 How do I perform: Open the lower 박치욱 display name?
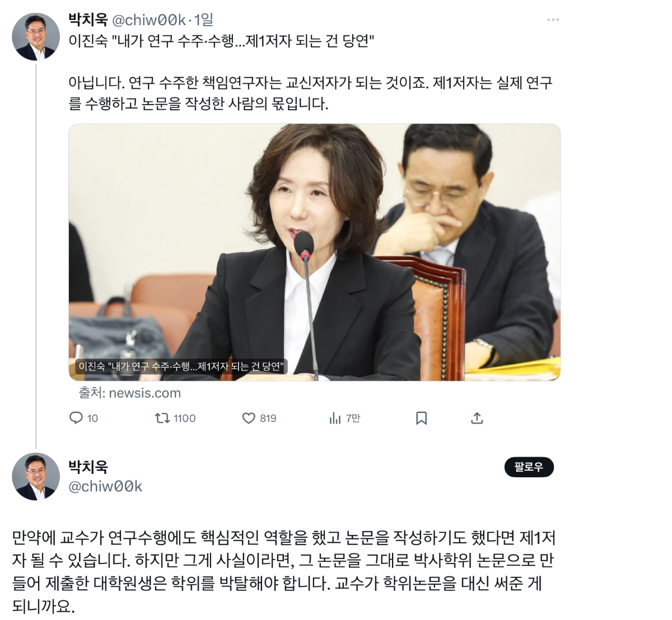point(88,467)
